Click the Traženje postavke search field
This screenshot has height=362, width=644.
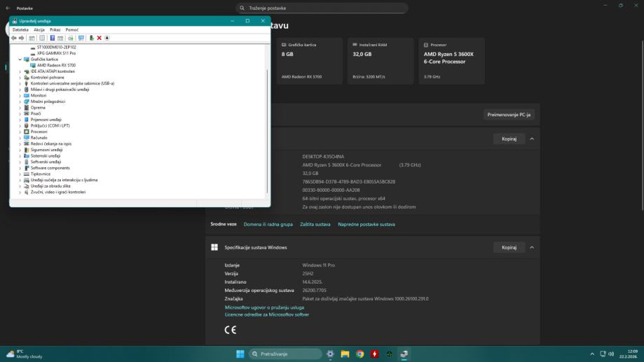[322, 8]
